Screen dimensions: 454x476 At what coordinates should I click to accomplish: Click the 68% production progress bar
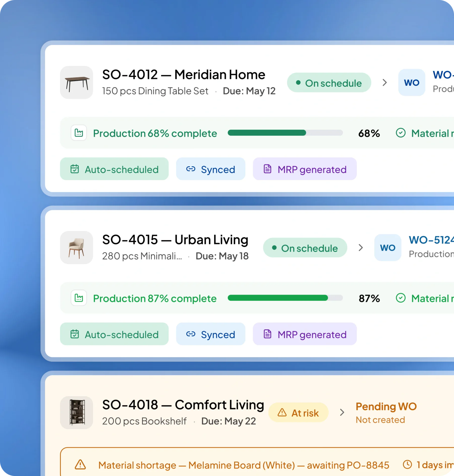point(285,133)
